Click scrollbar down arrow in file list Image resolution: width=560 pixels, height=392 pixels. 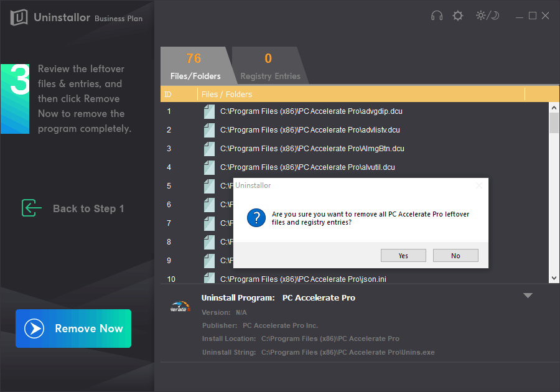554,278
